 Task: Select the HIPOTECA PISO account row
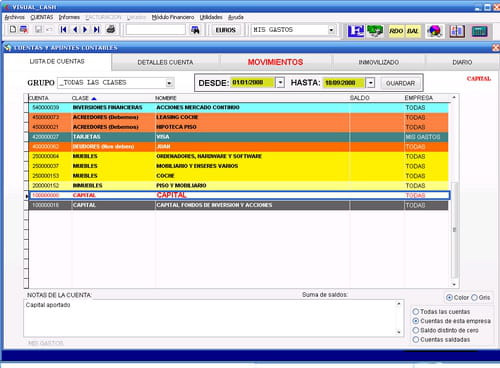coord(239,127)
